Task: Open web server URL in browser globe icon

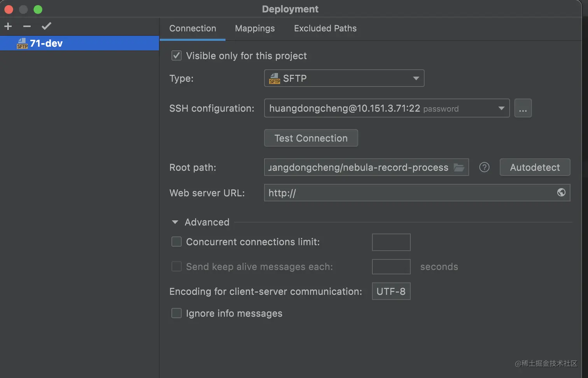Action: [x=561, y=192]
